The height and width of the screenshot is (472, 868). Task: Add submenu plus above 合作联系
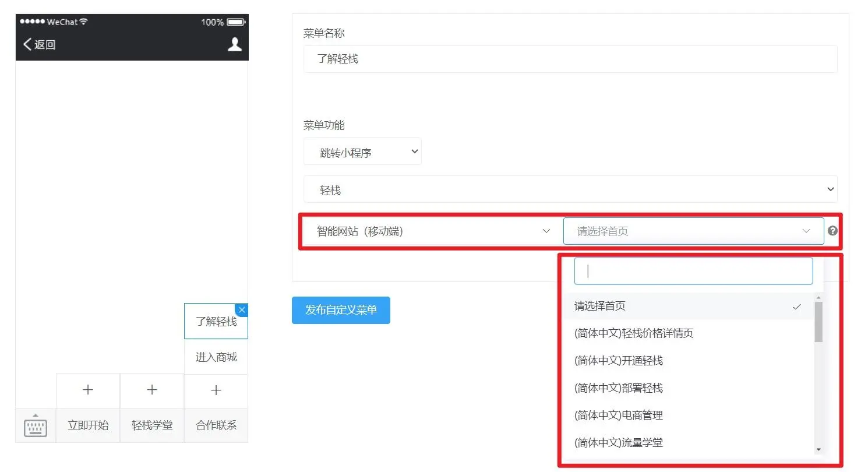click(216, 390)
